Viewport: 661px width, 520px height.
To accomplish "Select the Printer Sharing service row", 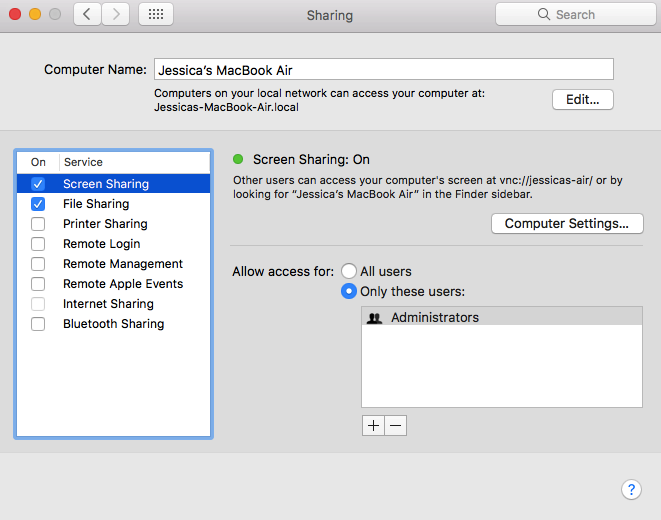I will [113, 224].
